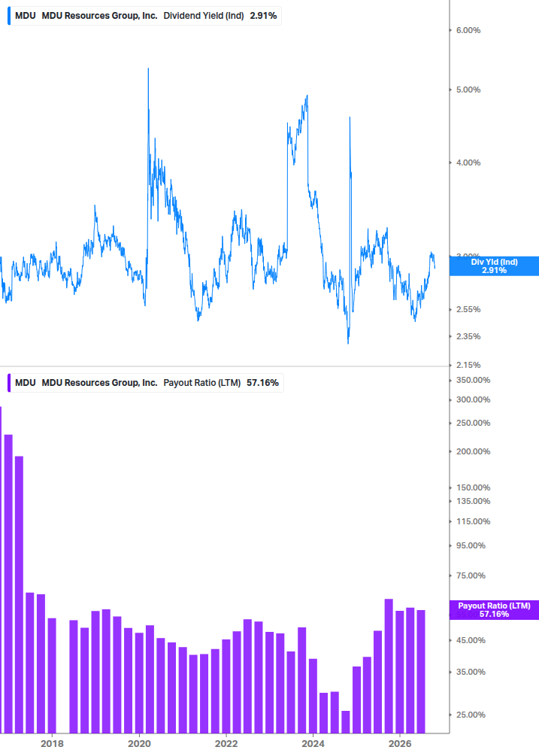Screen dimensions: 539x756
Task: Click the 2026 label on time axis
Action: tap(400, 744)
